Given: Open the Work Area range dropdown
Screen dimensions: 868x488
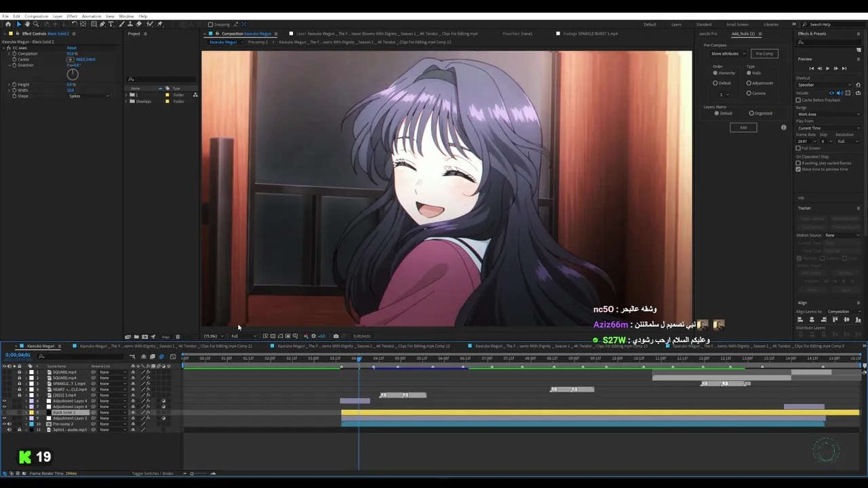Looking at the screenshot, I should coord(828,114).
